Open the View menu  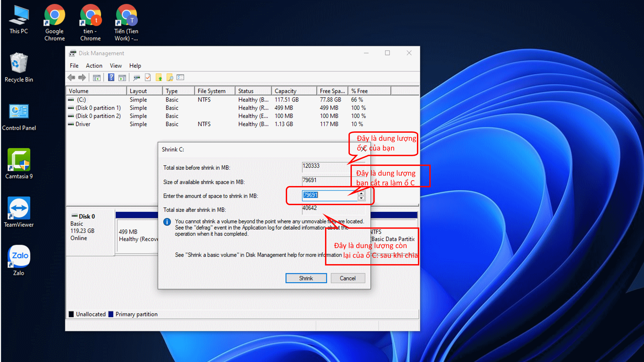click(116, 66)
